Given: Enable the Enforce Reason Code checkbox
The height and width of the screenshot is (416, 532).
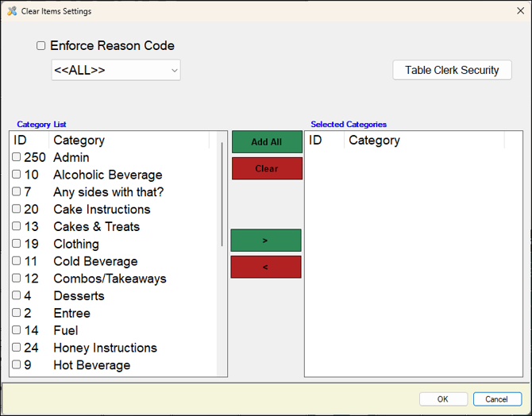Looking at the screenshot, I should click(x=41, y=46).
